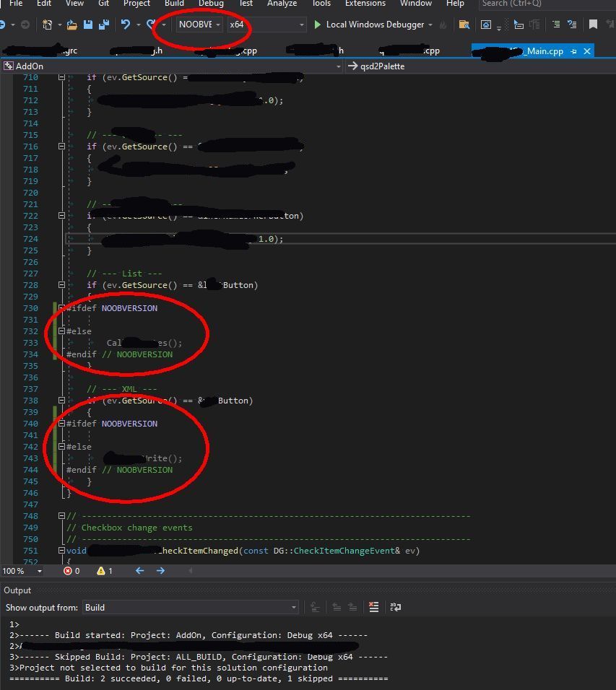Viewport: 616px width, 690px height.
Task: Undo the last edit with the Undo arrow
Action: pyautogui.click(x=126, y=25)
